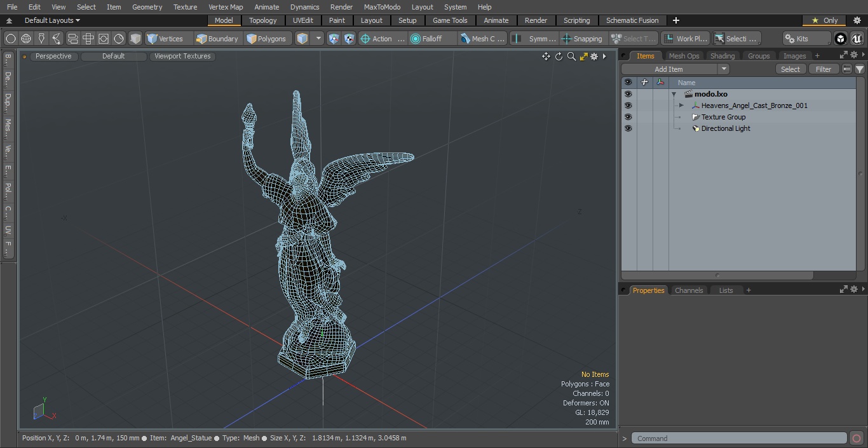Screen dimensions: 868x448
Task: Hide the Directional Light item
Action: (x=628, y=128)
